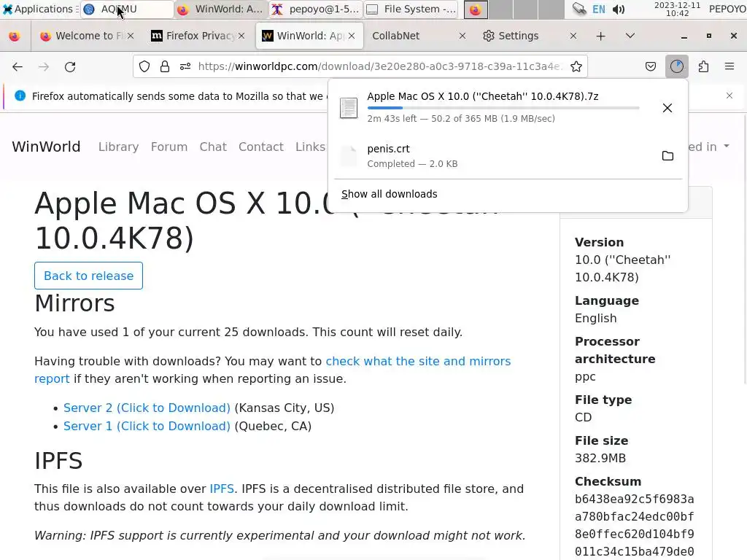Image resolution: width=747 pixels, height=560 pixels.
Task: Switch to the File System taskbar window
Action: pos(411,9)
